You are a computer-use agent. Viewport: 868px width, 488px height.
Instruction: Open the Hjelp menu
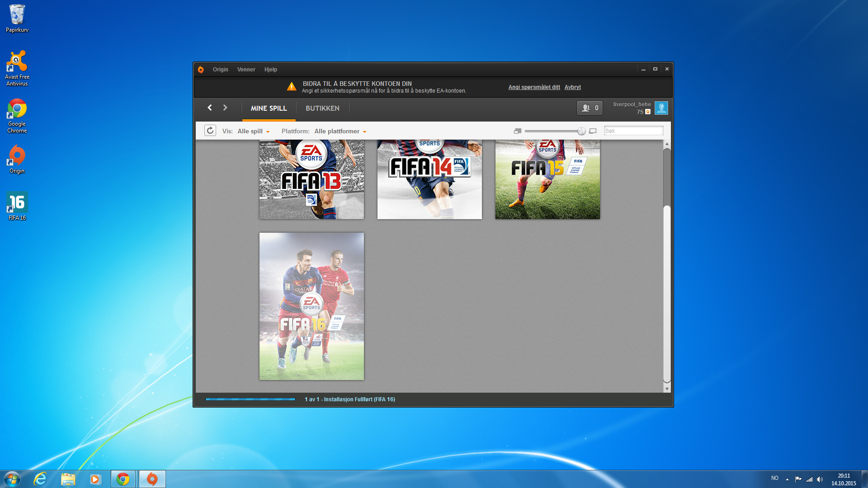(271, 70)
